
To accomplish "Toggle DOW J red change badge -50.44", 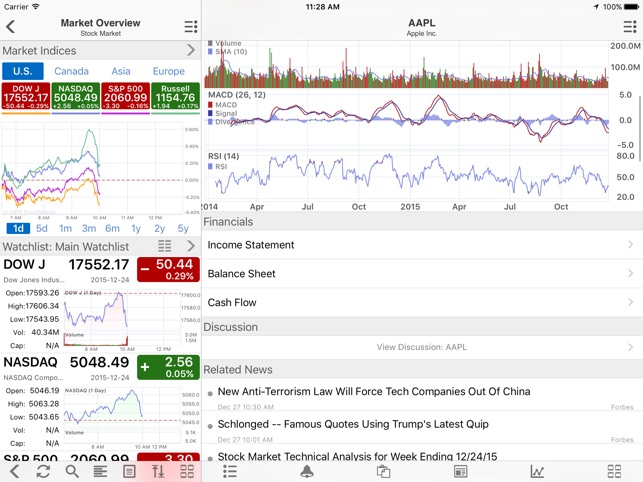I will tap(169, 270).
